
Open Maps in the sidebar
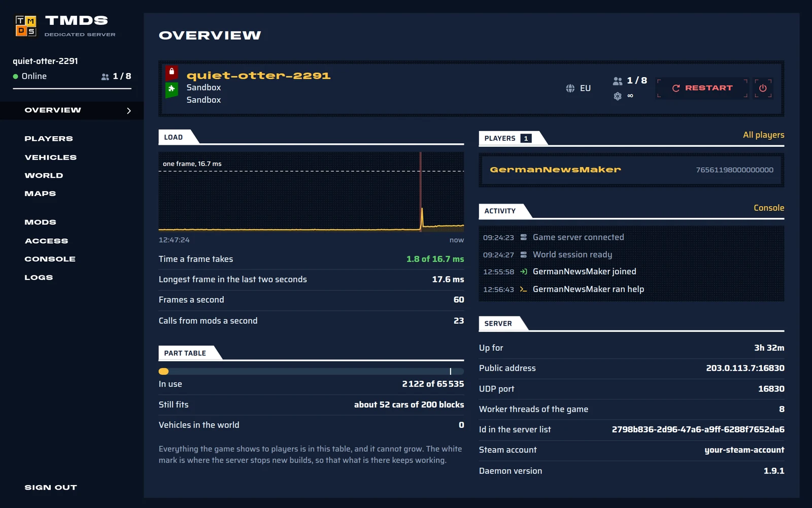[41, 194]
